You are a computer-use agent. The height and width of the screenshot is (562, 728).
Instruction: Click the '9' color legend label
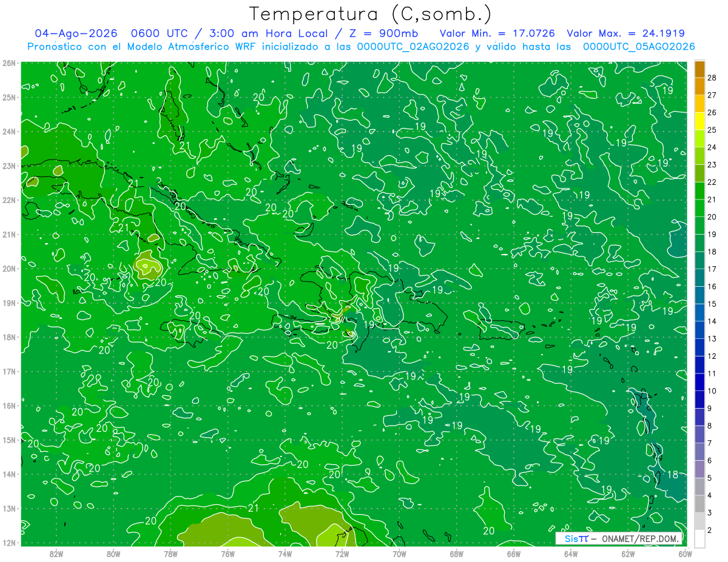tap(710, 409)
